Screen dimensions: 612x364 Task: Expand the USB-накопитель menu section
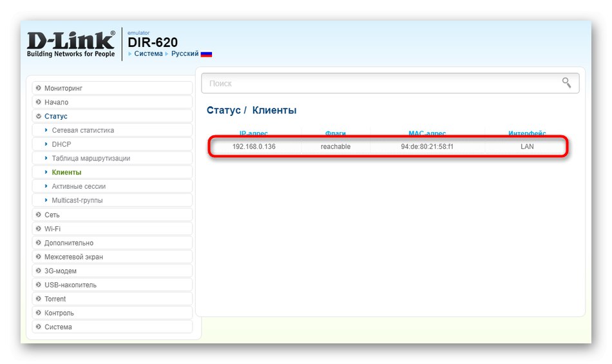112,285
